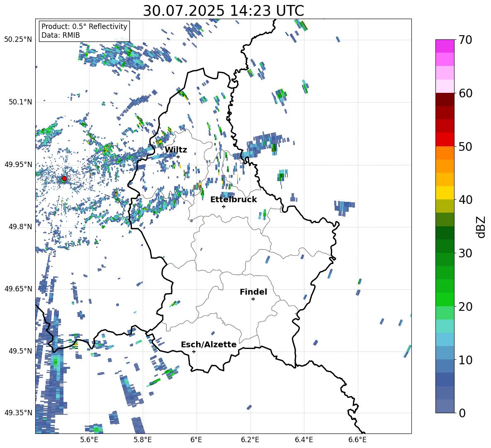491x448 pixels.
Task: Click the 5.6°E longitude label
Action: [x=89, y=440]
